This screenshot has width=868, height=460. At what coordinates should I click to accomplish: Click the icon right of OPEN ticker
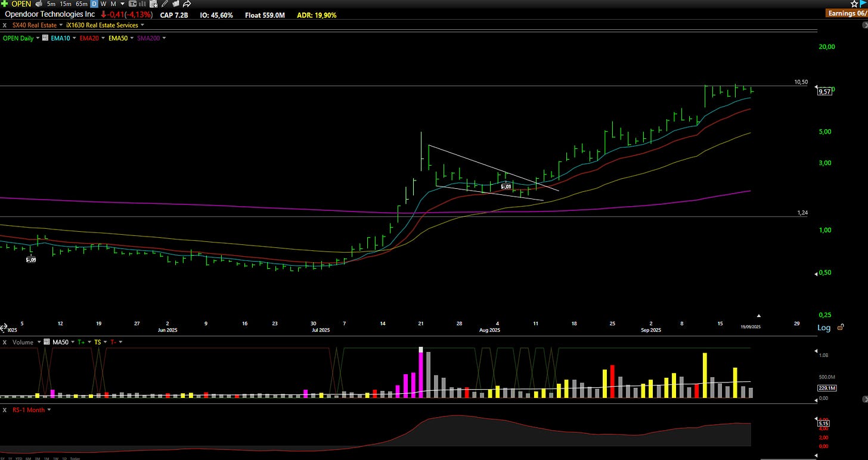click(x=39, y=4)
